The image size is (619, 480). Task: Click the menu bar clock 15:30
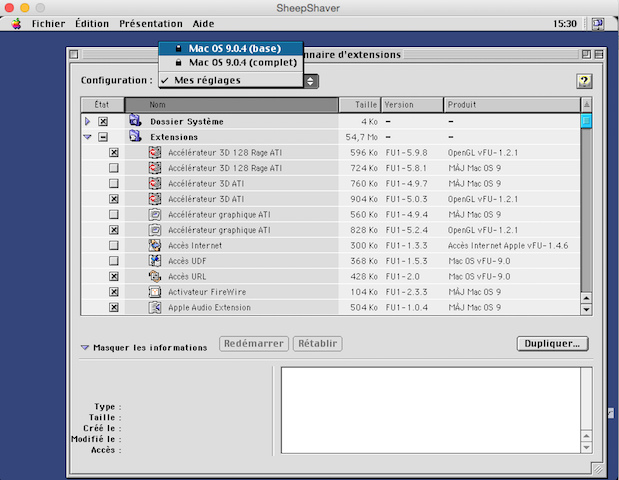(565, 24)
